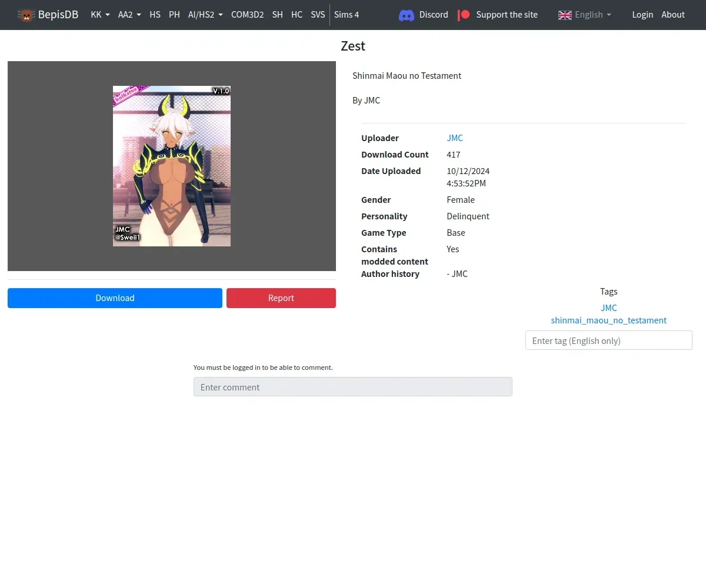
Task: Open the COM3D2 section
Action: point(247,15)
